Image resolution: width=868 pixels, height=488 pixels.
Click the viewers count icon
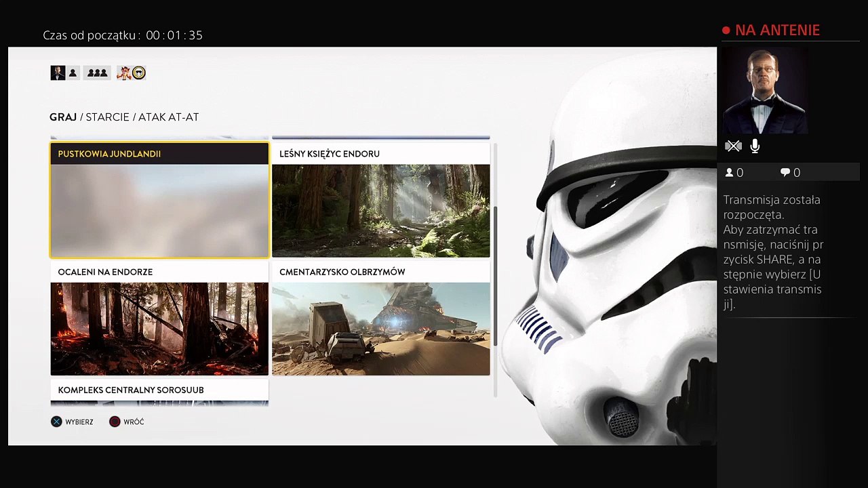pyautogui.click(x=730, y=173)
